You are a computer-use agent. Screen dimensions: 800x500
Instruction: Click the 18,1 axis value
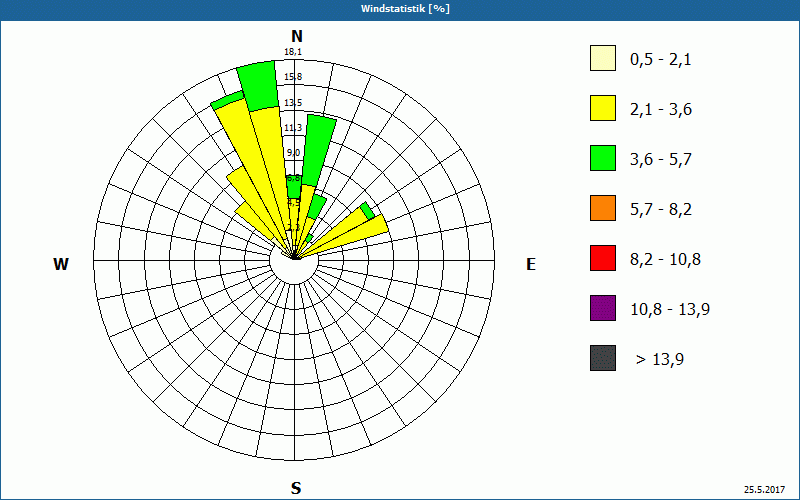(293, 52)
